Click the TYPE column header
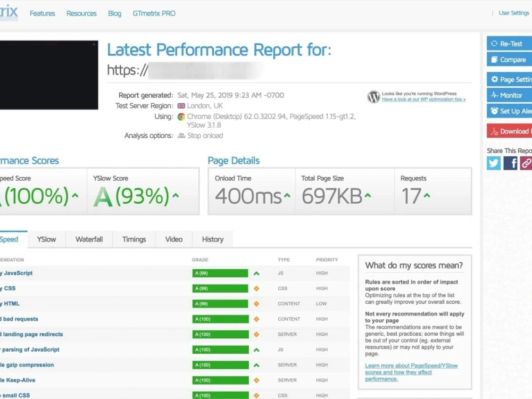Screen dimensions: 532x399 [x=284, y=260]
